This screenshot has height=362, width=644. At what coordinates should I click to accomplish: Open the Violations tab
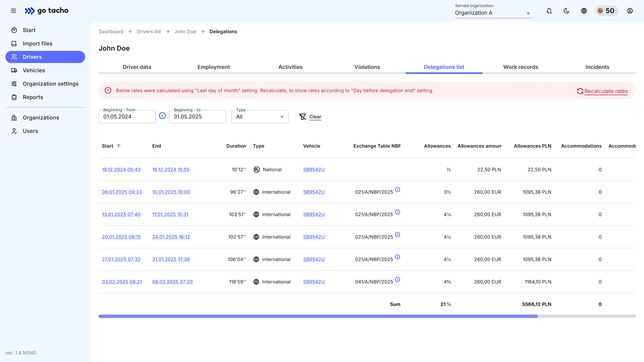(367, 67)
